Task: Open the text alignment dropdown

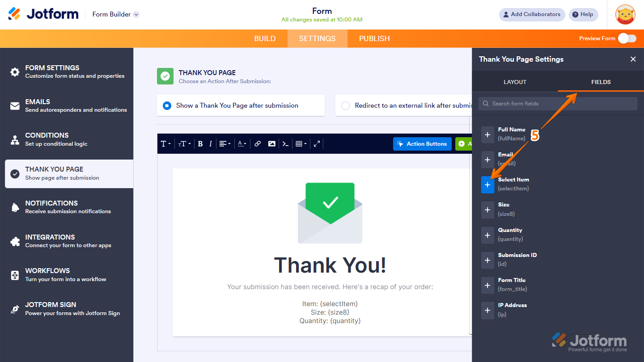Action: point(225,143)
